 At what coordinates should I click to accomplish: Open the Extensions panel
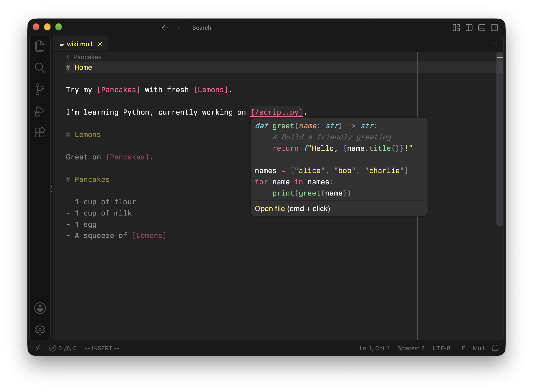click(40, 132)
